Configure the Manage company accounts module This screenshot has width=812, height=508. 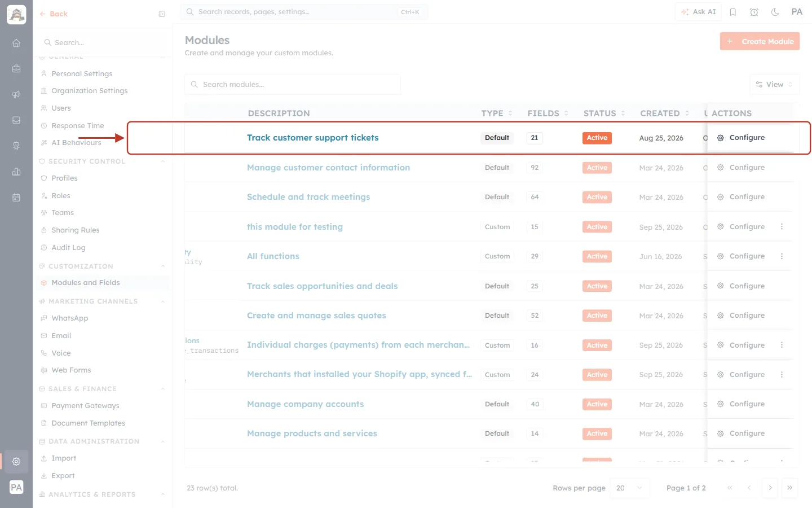click(741, 404)
